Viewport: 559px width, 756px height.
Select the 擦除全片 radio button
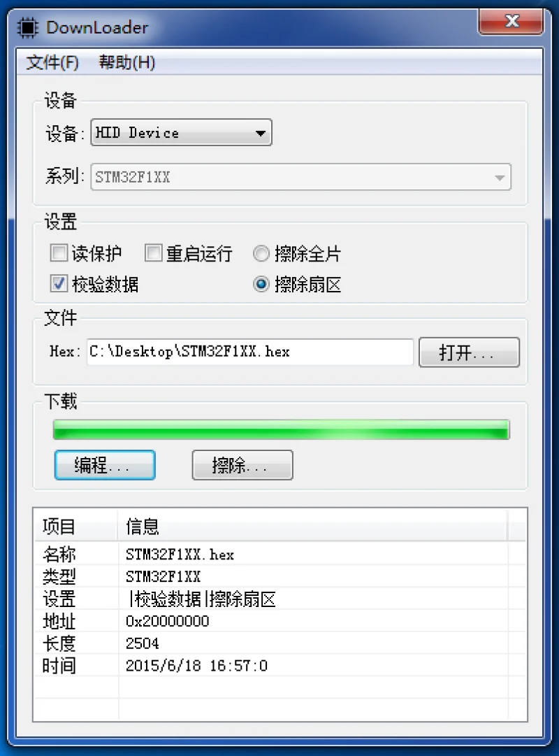[261, 254]
